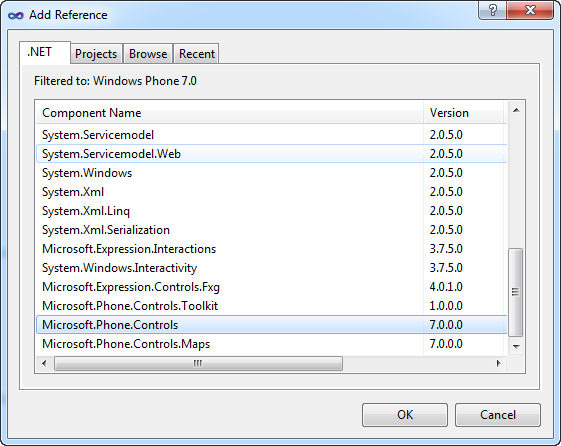Image resolution: width=561 pixels, height=446 pixels.
Task: Select System.Servicemodel in the list
Action: (x=272, y=135)
